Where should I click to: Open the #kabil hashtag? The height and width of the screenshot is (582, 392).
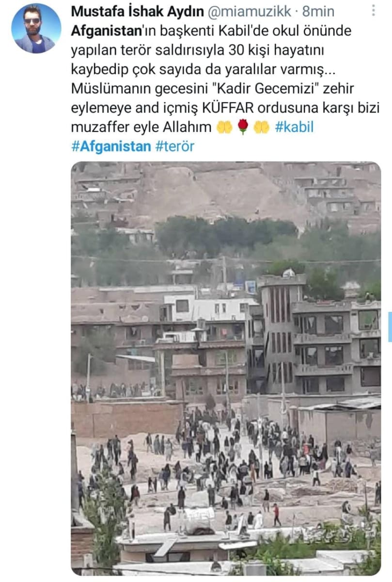[294, 128]
